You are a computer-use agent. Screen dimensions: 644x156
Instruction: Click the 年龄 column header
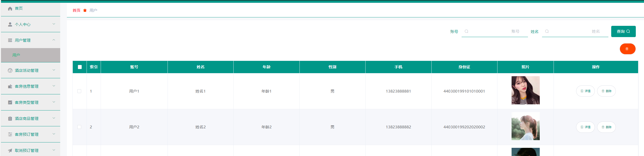(x=266, y=67)
